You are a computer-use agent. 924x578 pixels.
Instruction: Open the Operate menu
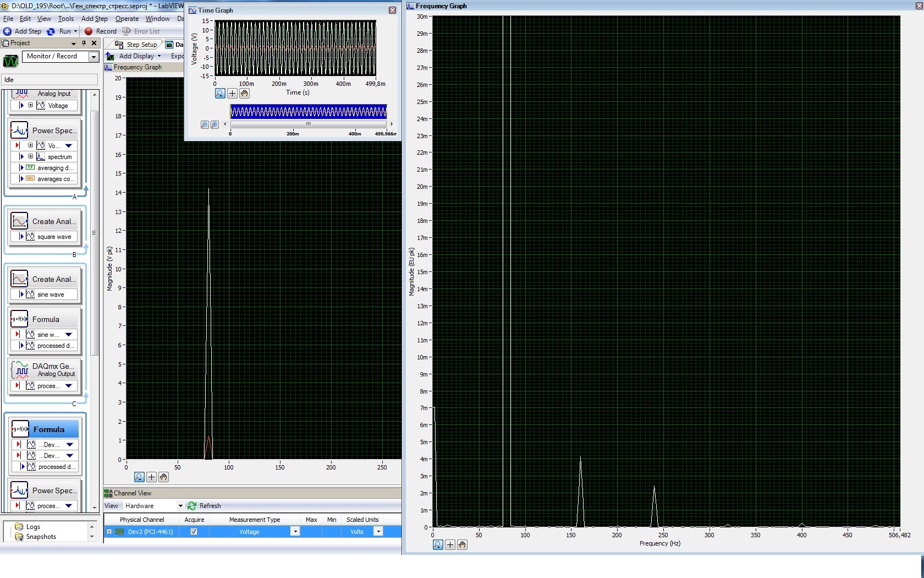(x=127, y=19)
